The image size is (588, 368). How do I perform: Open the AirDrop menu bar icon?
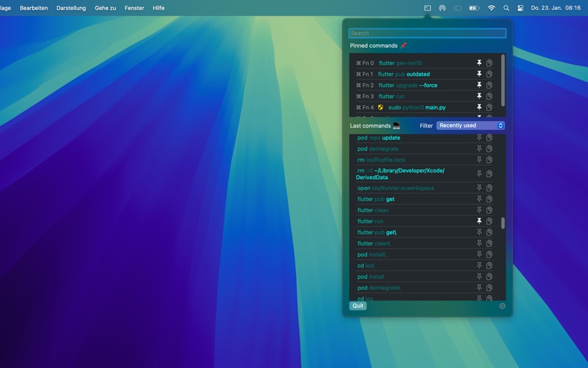[442, 8]
